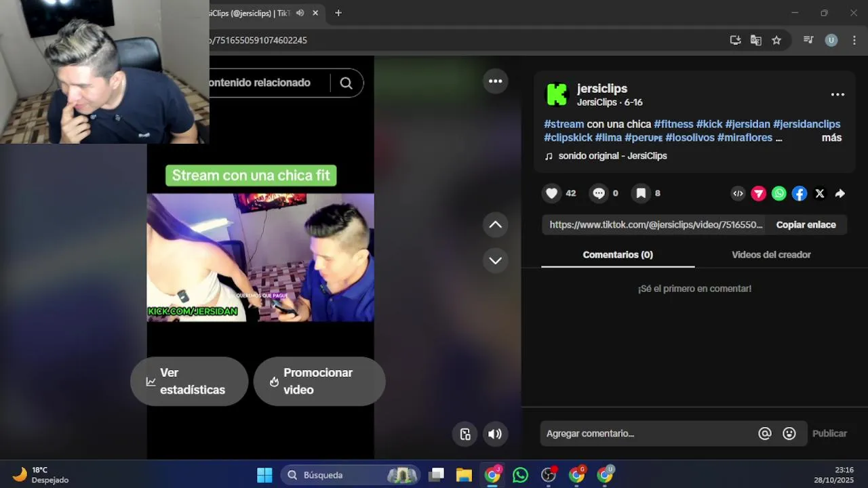
Task: Click Ver estadísticas button
Action: pyautogui.click(x=189, y=382)
